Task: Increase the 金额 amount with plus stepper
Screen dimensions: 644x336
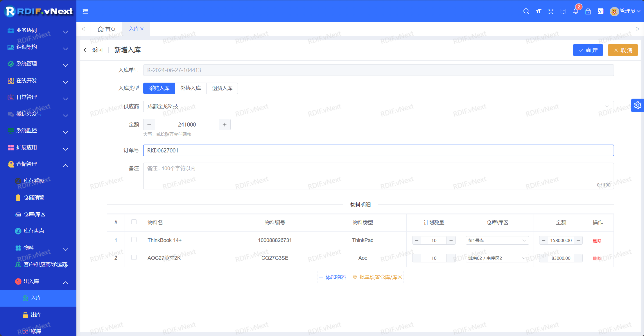Action: pyautogui.click(x=225, y=125)
